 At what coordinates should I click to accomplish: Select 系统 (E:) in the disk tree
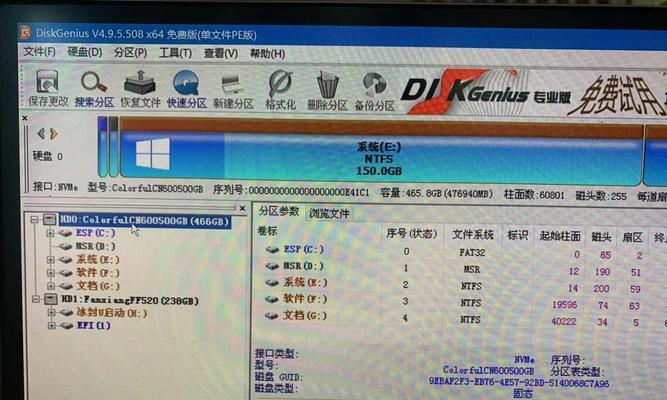[x=98, y=259]
